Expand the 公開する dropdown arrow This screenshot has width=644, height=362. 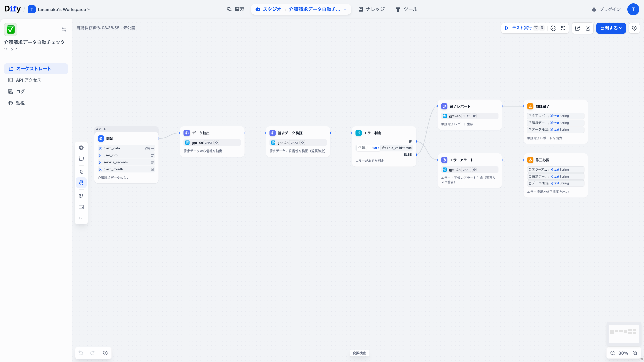coord(621,28)
